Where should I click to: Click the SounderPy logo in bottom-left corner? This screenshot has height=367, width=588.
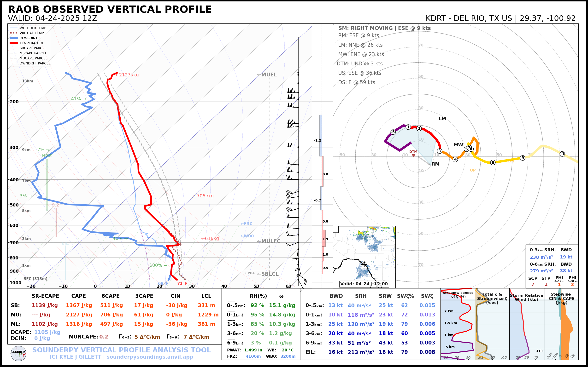[x=18, y=353]
